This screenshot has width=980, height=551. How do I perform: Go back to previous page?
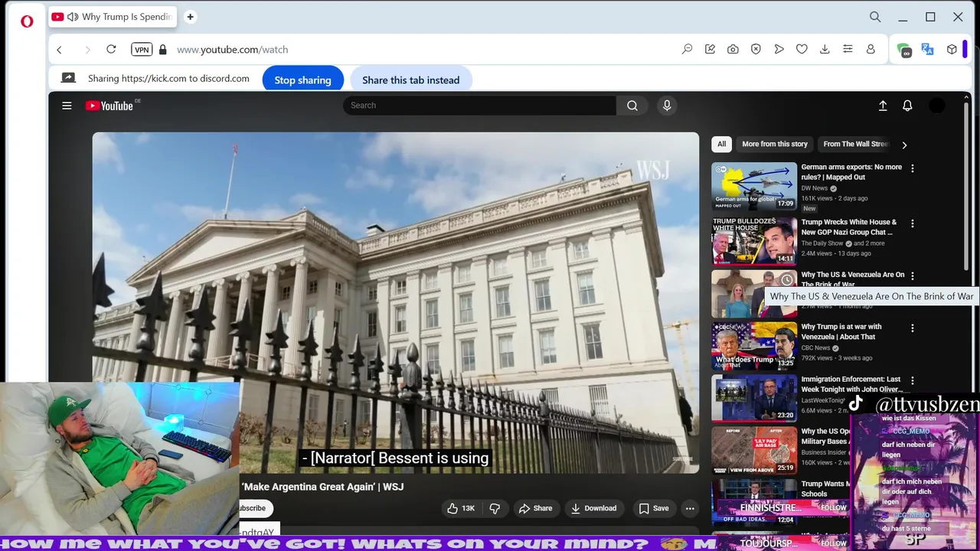(59, 50)
